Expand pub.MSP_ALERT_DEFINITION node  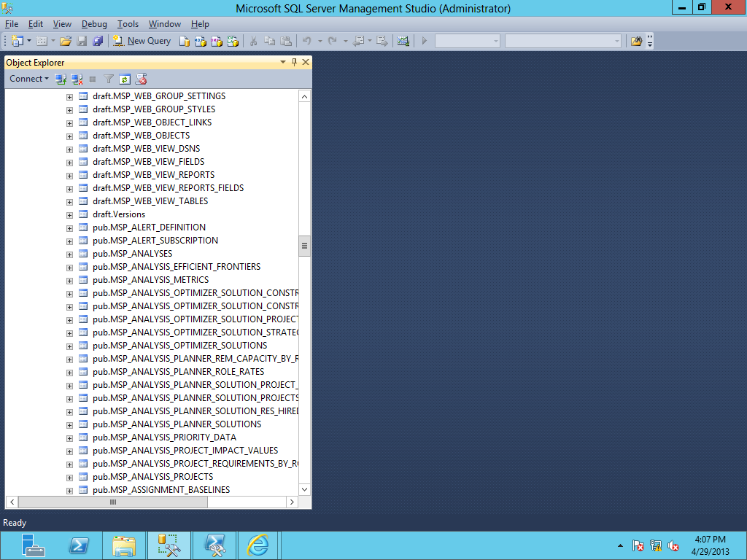click(69, 228)
